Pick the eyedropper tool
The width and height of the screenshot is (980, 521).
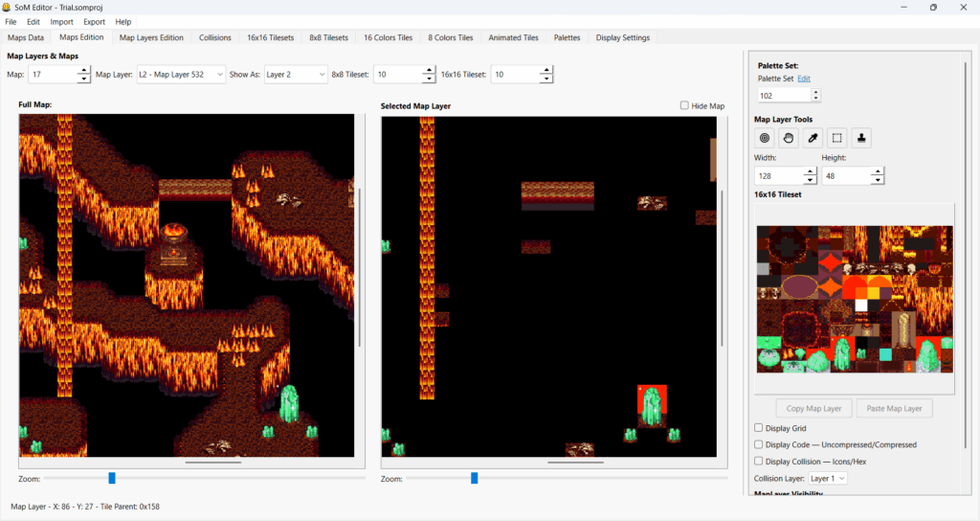click(813, 138)
